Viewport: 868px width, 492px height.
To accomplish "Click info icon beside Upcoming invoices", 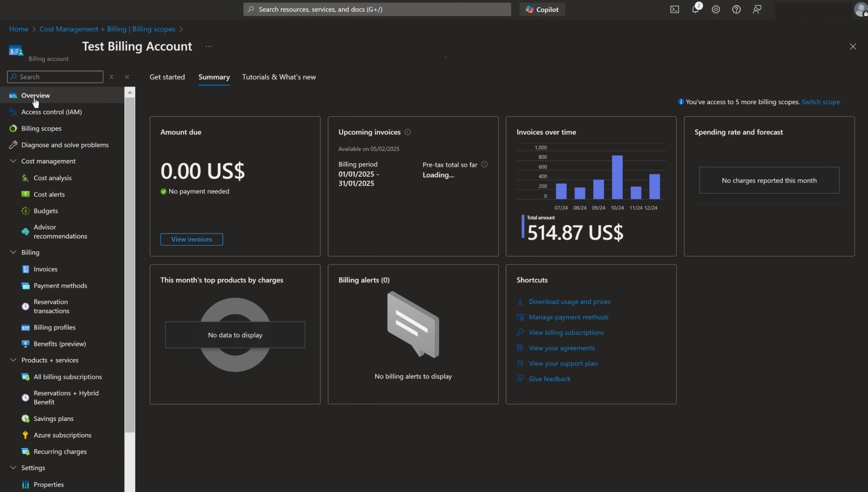I will (407, 132).
